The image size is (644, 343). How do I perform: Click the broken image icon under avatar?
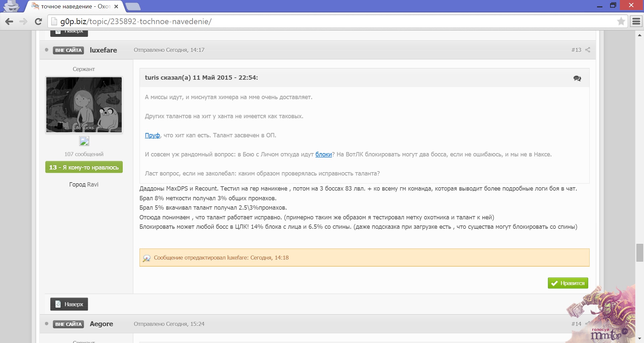(x=84, y=141)
